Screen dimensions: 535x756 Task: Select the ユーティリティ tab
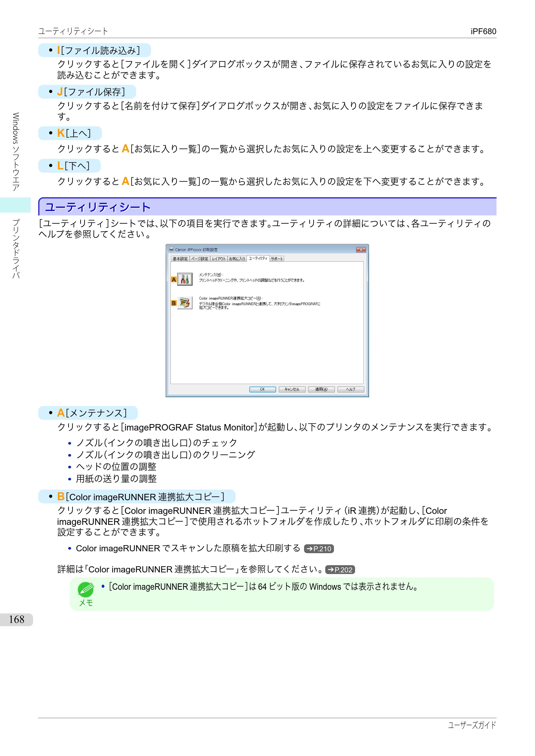(x=258, y=258)
